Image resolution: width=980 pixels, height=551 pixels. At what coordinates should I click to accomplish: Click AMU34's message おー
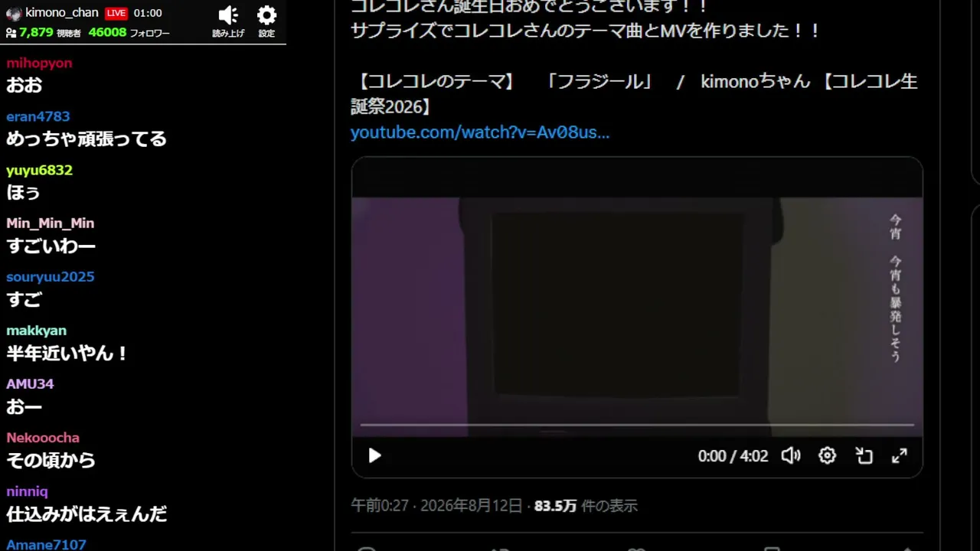[x=24, y=406]
